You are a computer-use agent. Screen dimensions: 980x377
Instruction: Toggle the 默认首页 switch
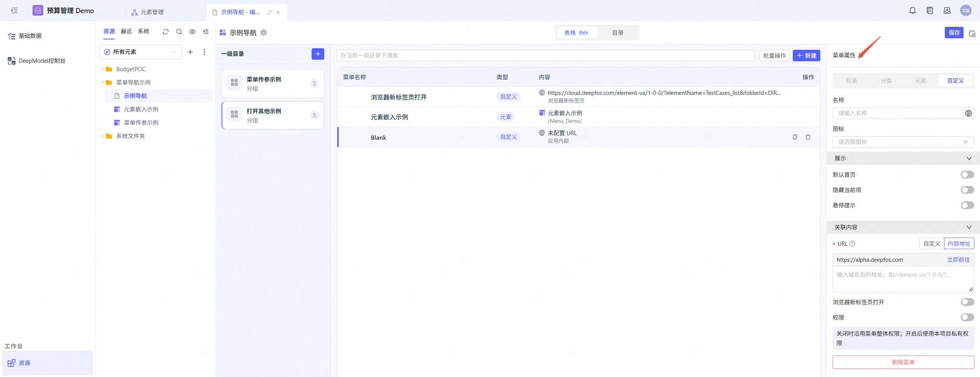(x=967, y=175)
